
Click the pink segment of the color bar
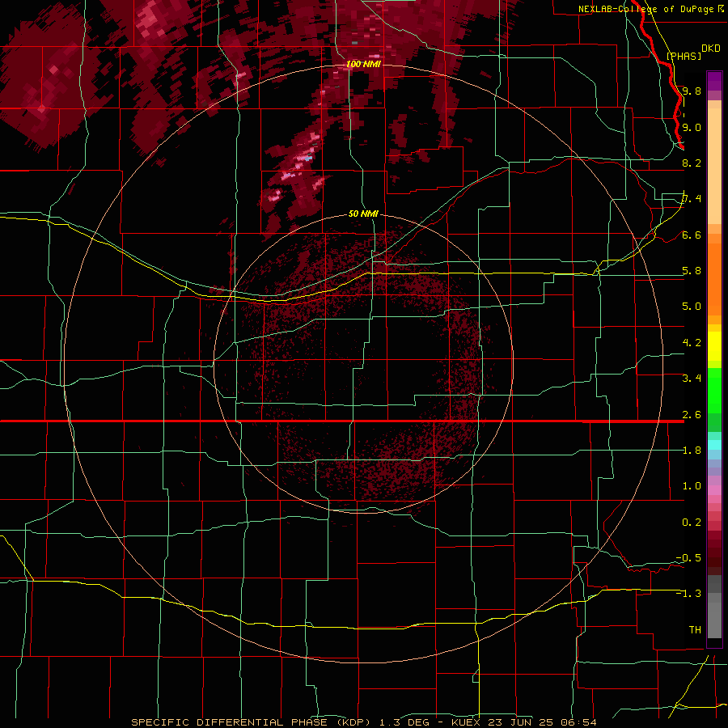[714, 490]
